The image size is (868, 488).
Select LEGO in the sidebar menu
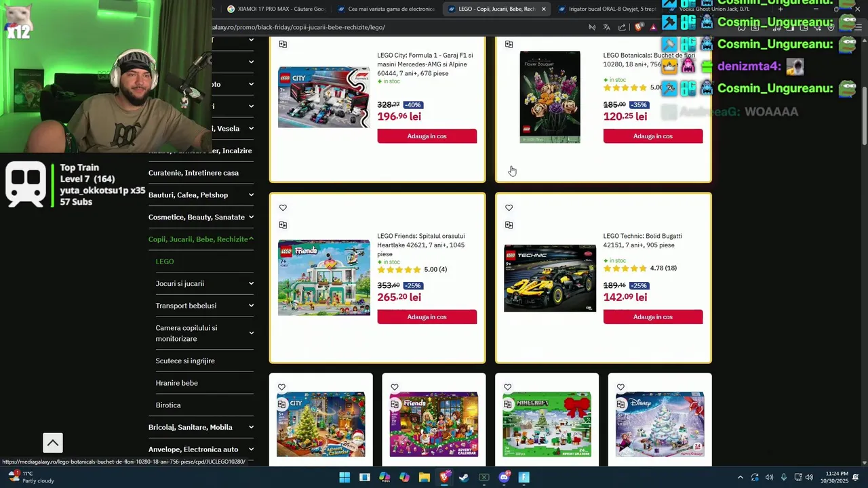tap(165, 262)
